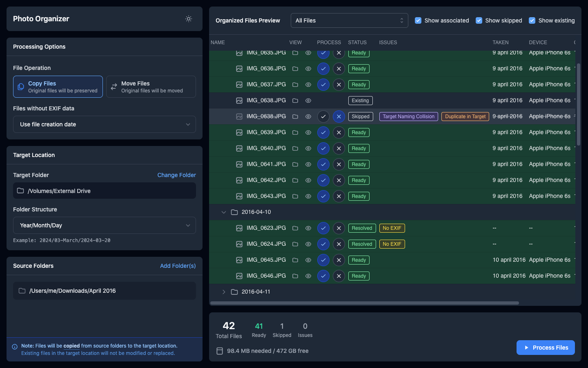Screen dimensions: 588x368
Task: Click the PROCESS column header
Action: 329,43
